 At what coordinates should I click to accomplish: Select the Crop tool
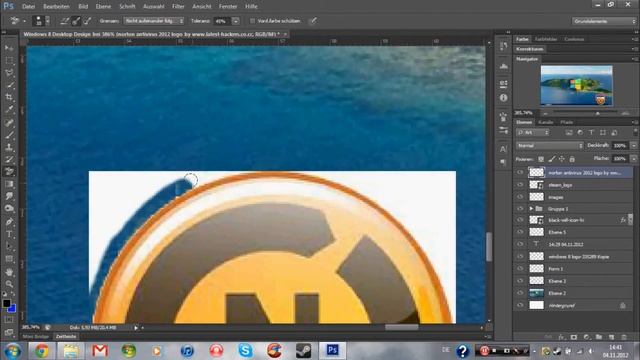[x=9, y=97]
